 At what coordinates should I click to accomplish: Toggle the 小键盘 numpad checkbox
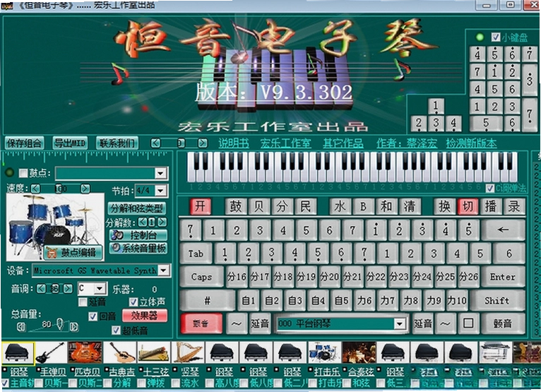[x=496, y=37]
